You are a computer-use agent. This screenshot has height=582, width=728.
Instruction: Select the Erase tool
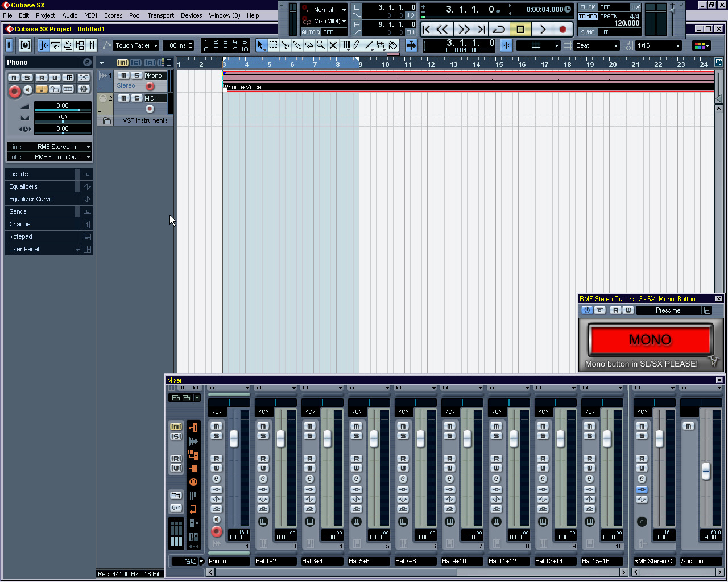[309, 45]
